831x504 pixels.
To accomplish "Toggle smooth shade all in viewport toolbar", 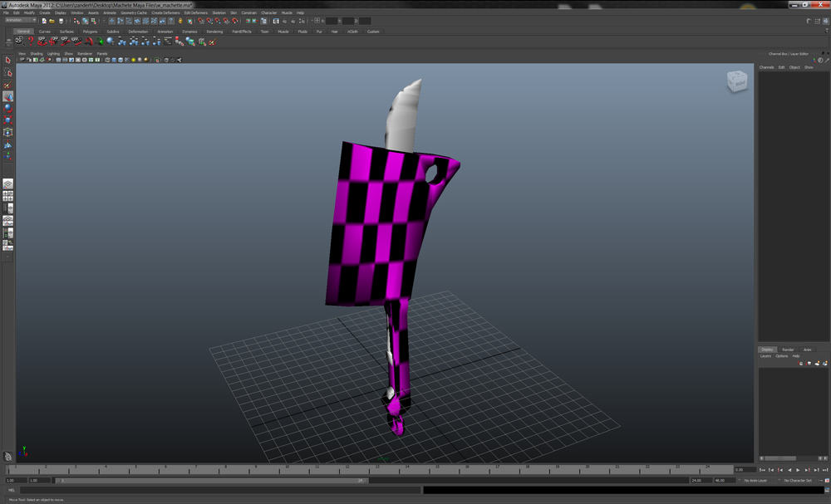I will coord(114,60).
